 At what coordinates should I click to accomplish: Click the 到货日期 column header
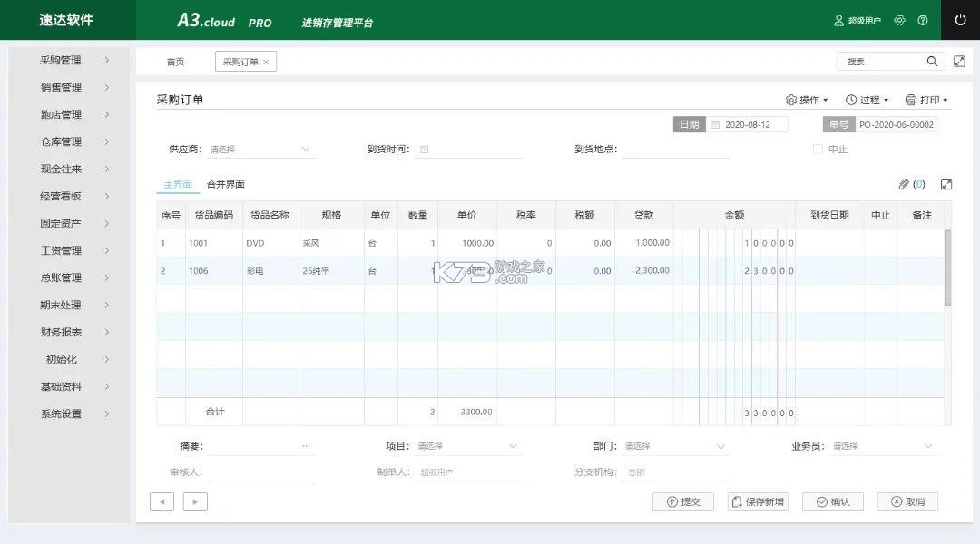click(829, 215)
